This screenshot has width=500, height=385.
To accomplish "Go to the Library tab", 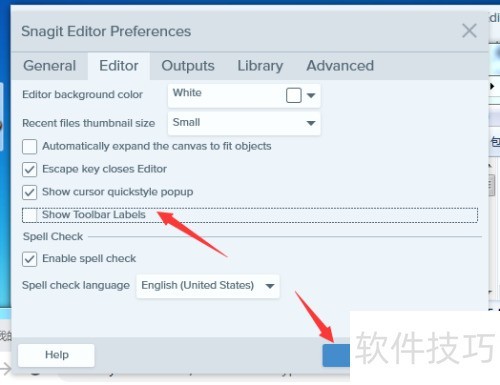I will click(260, 66).
